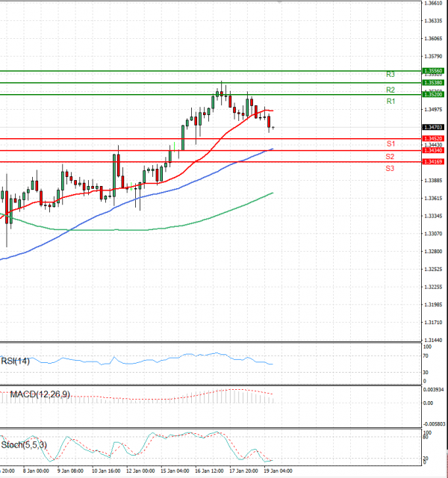This screenshot has width=448, height=478.
Task: Select the red 1.34520 price tag
Action: 433,139
